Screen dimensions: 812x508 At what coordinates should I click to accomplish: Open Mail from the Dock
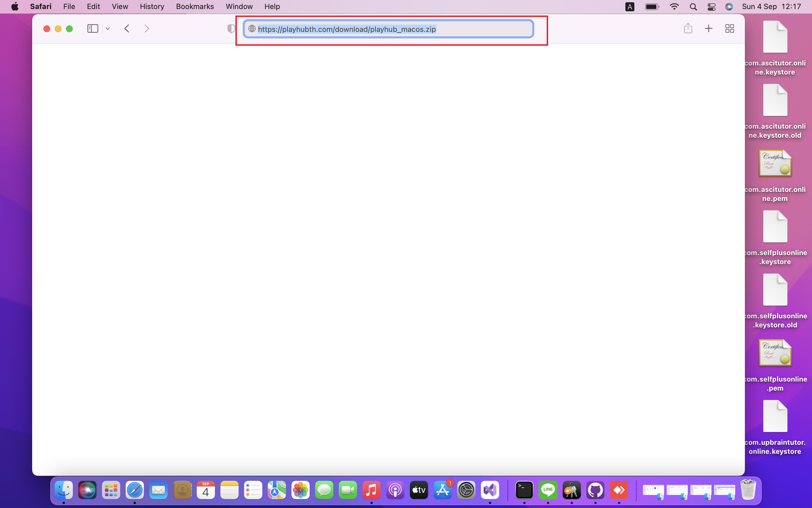click(158, 490)
